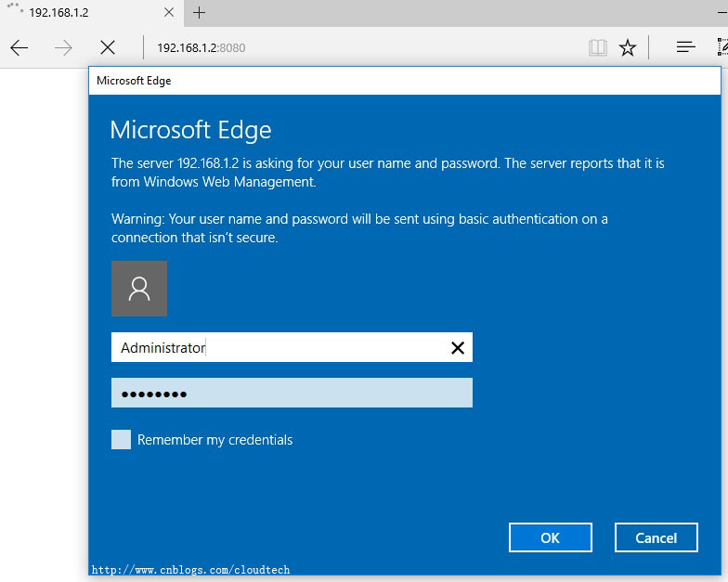
Task: Open the Web Note pen icon
Action: (x=722, y=46)
